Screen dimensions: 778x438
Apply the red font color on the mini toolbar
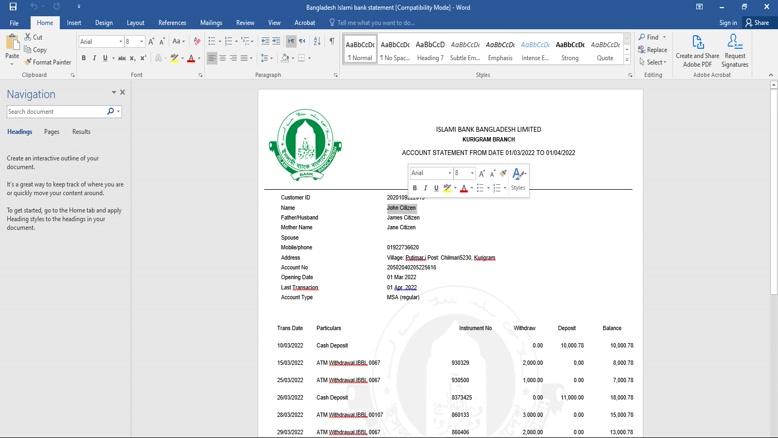point(463,188)
